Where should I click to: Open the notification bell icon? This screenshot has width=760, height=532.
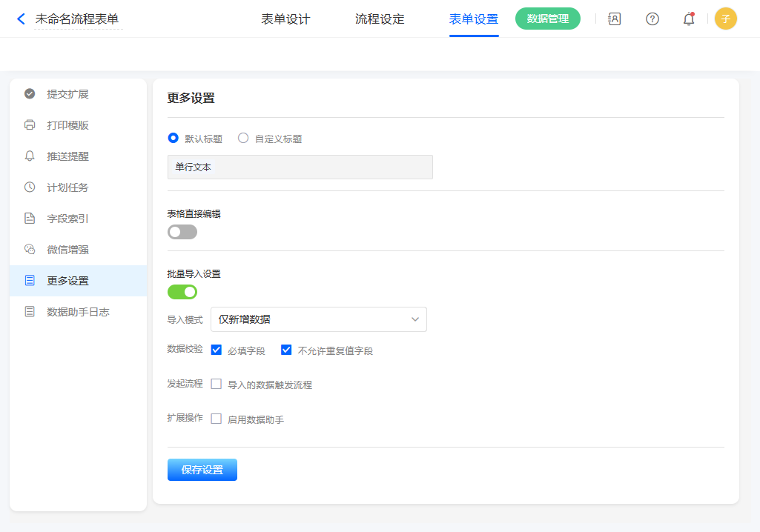coord(689,19)
